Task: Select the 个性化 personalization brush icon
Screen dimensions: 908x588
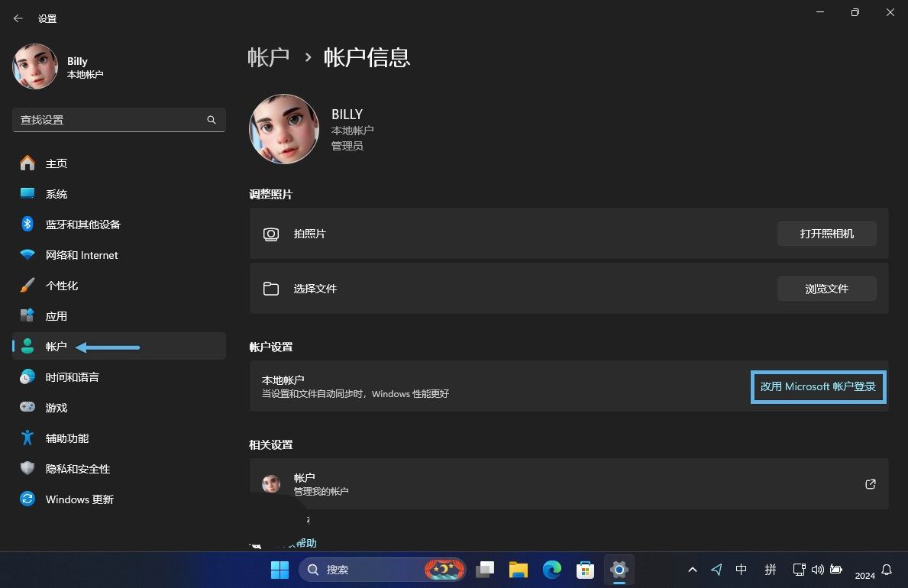Action: point(27,285)
